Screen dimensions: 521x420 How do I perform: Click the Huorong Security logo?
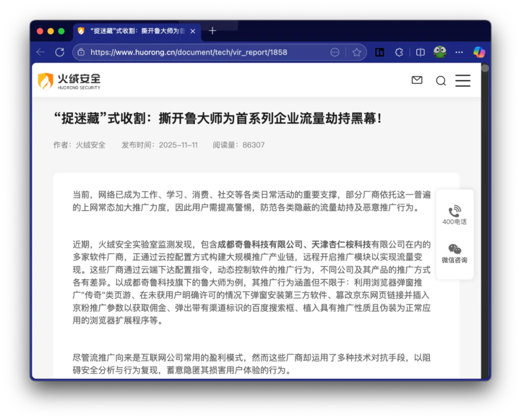pos(69,81)
